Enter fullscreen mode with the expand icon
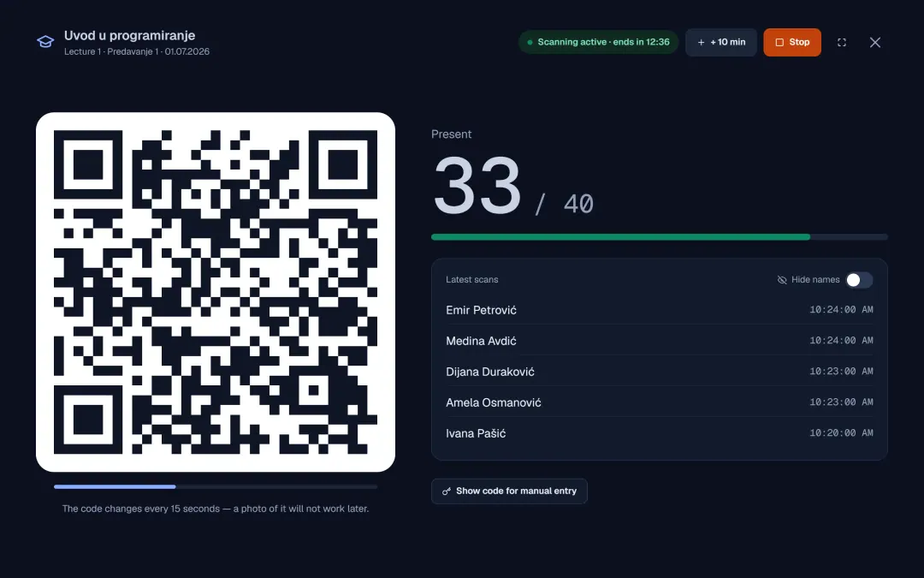Viewport: 924px width, 578px height. click(842, 43)
